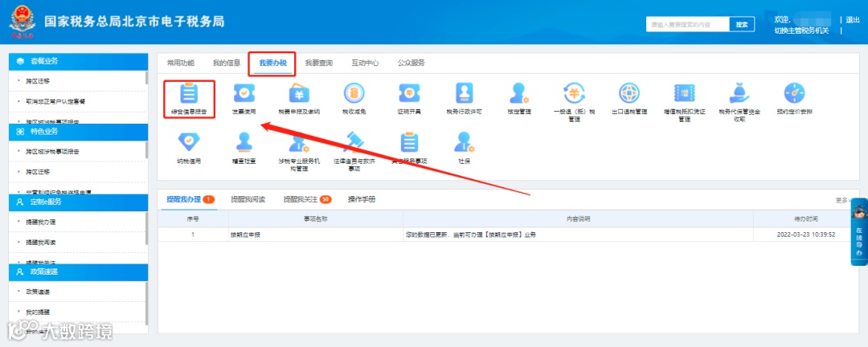Open 提醒我阅读 in sidebar

(x=41, y=243)
